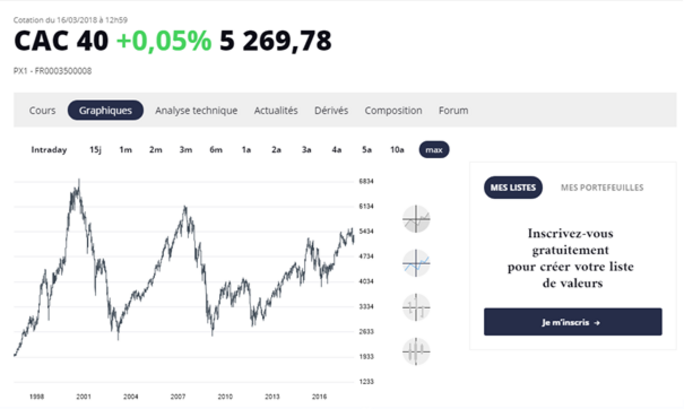Set chart period to 15j

pos(96,150)
